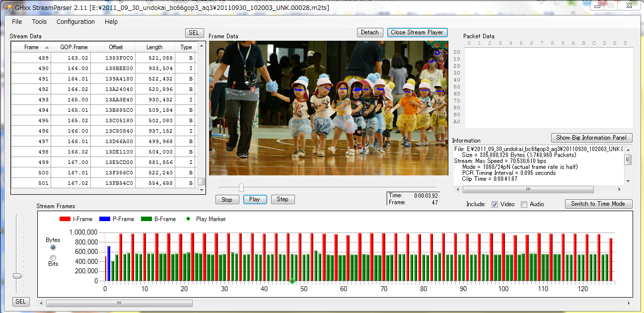
Task: Click Switch to Time Mode button
Action: click(x=598, y=204)
